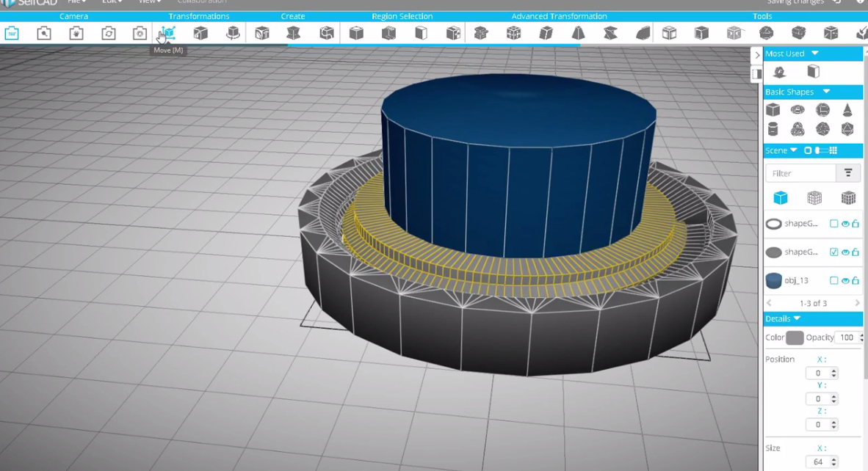Viewport: 868px width, 471px height.
Task: Click the first outlined cube icon under Tools
Action: [669, 33]
